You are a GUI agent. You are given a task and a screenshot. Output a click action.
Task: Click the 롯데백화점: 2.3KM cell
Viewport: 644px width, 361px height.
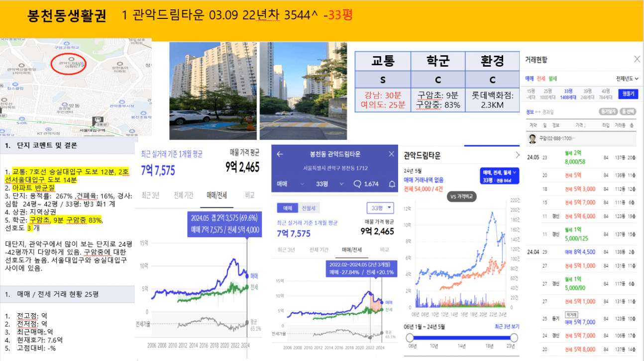pyautogui.click(x=492, y=100)
